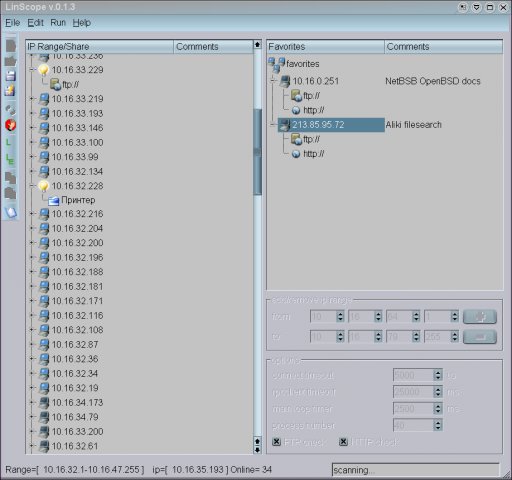Click the gray start scan toolbar icon
Screen dimensions: 512x480
11,109
